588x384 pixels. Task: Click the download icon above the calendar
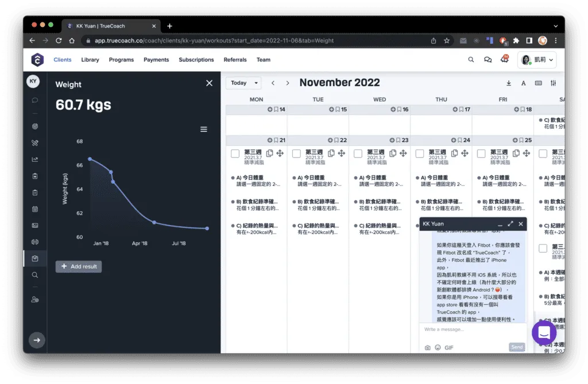[509, 83]
